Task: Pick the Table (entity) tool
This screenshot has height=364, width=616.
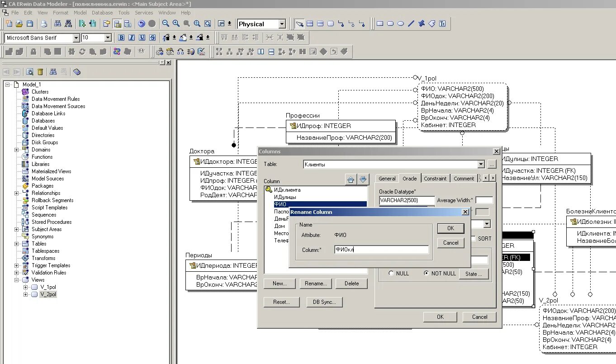Action: click(x=310, y=24)
